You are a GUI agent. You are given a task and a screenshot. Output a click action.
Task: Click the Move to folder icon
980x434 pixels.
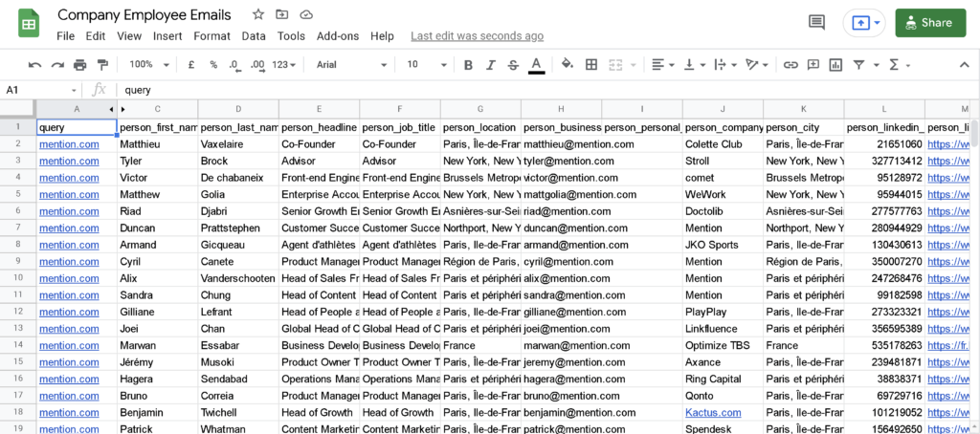coord(282,14)
